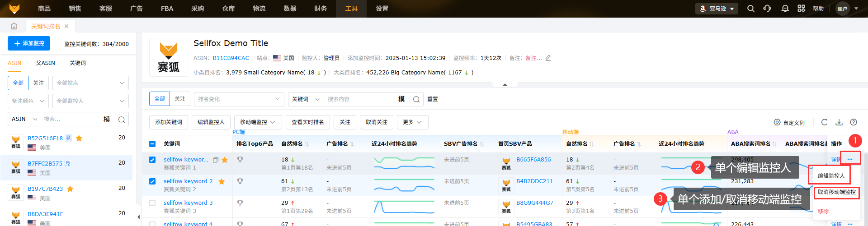Open the global search icon in top bar

pyautogui.click(x=751, y=9)
